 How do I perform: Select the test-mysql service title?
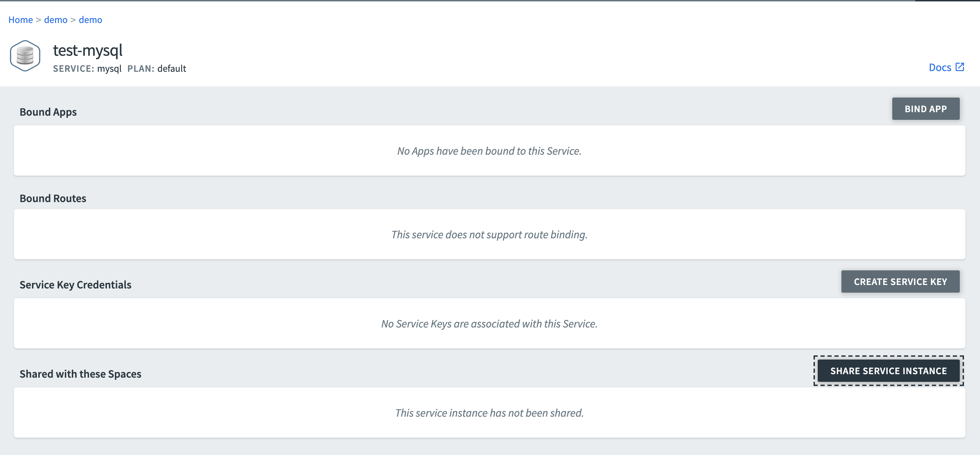(x=88, y=50)
